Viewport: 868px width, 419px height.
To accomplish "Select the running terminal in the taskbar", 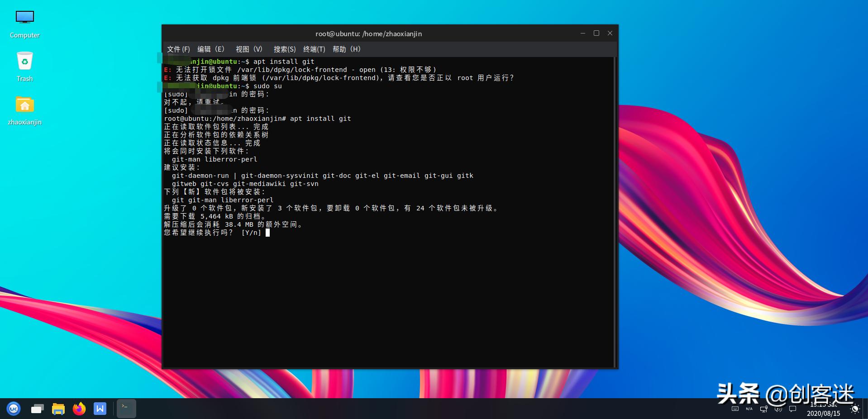I will (x=126, y=409).
